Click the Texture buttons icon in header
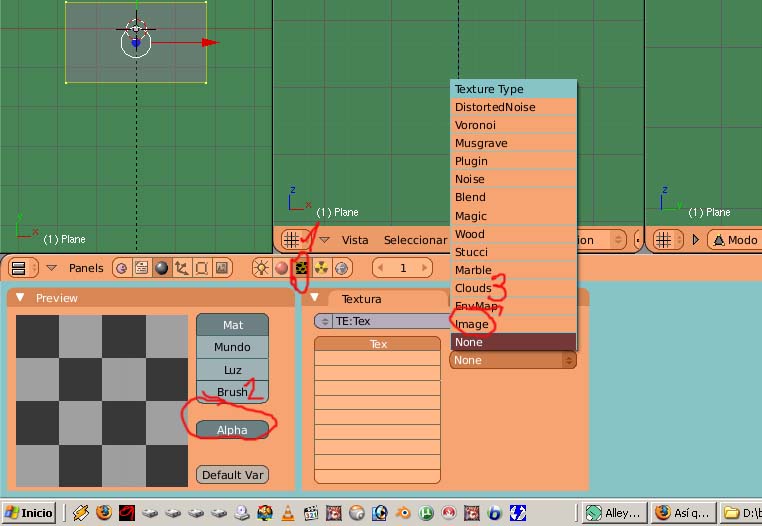762x526 pixels. [x=300, y=268]
